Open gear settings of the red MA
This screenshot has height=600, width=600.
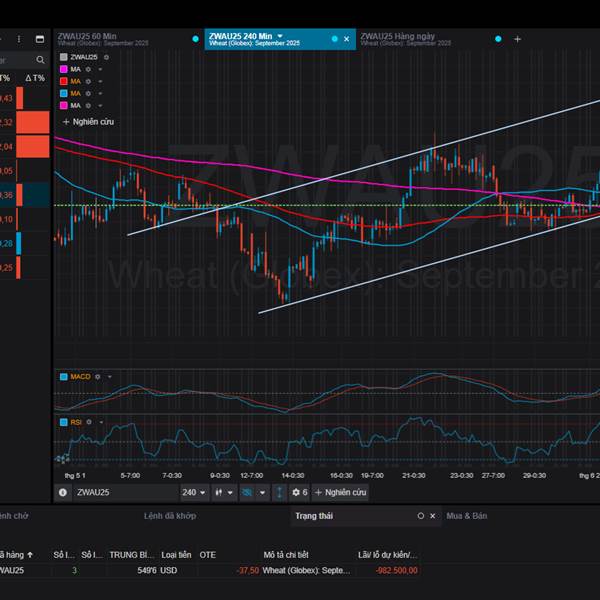[x=88, y=81]
